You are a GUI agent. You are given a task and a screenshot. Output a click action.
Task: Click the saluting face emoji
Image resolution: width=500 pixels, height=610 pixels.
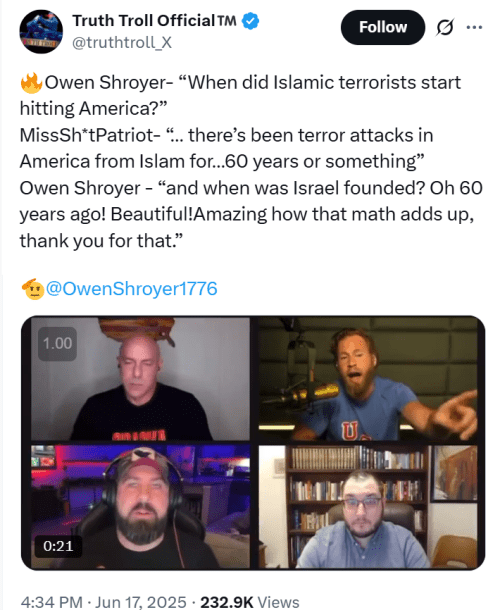[x=33, y=289]
